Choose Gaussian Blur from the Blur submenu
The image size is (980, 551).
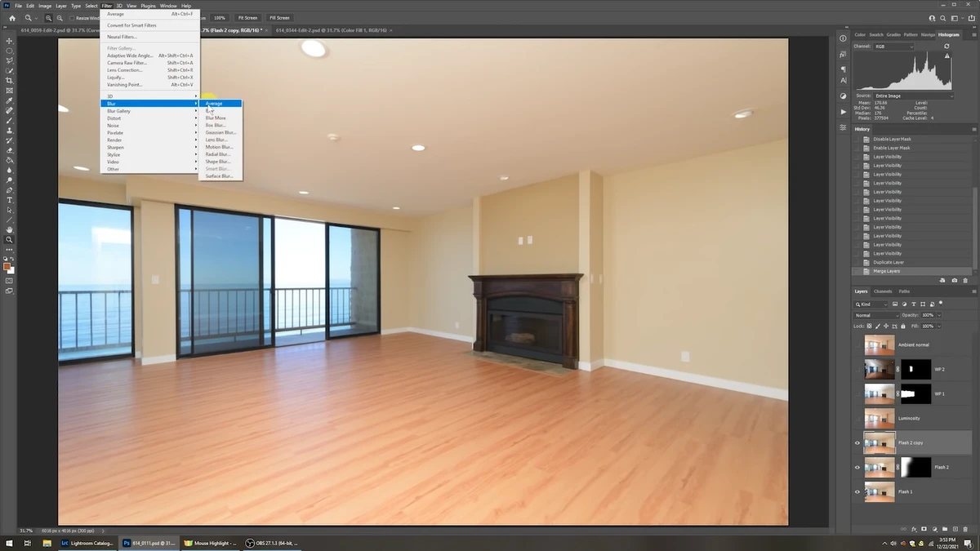pos(220,132)
